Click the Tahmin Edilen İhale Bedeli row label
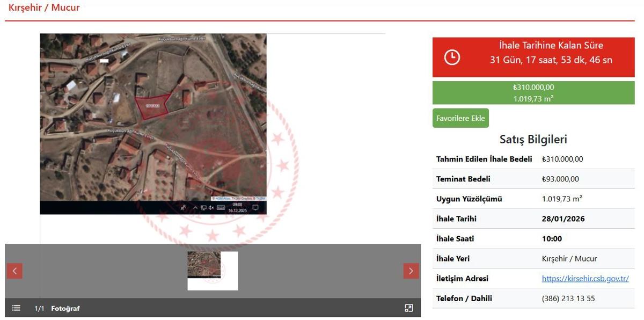 484,159
